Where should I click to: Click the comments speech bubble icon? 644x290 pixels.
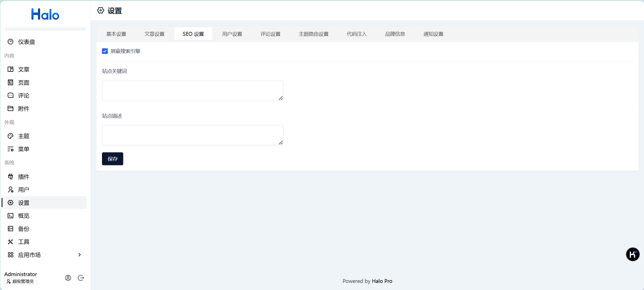[10, 95]
